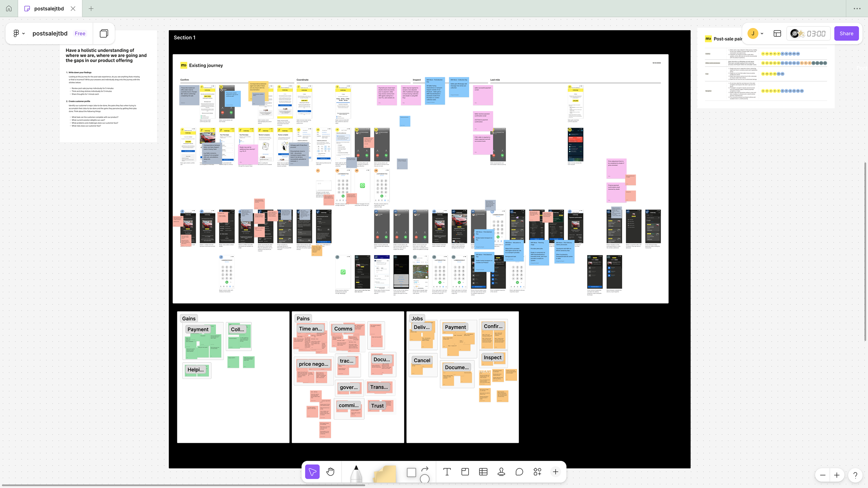The image size is (868, 488).
Task: Open widgets and stickers panel
Action: click(537, 472)
